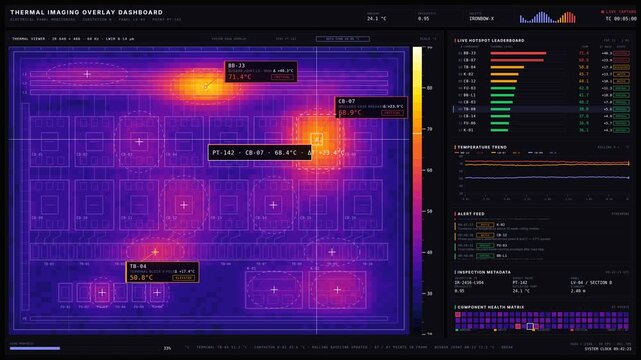This screenshot has width=641, height=360.
Task: Open the BB-J3 71.4°C callout label
Action: coord(261,72)
